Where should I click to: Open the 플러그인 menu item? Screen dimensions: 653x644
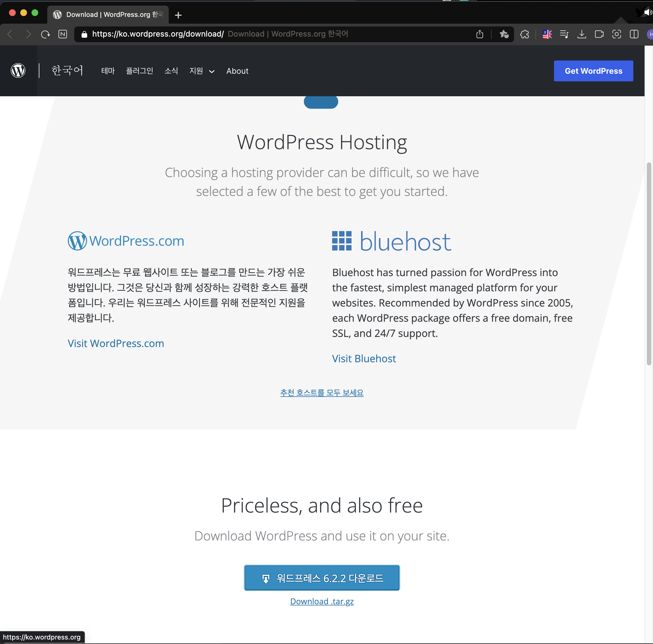[x=139, y=71]
